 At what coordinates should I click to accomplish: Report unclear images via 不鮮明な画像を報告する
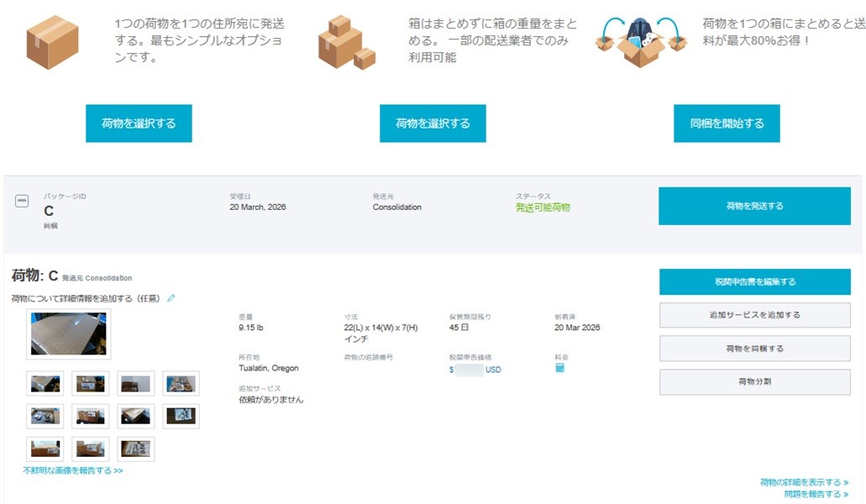coord(73,471)
